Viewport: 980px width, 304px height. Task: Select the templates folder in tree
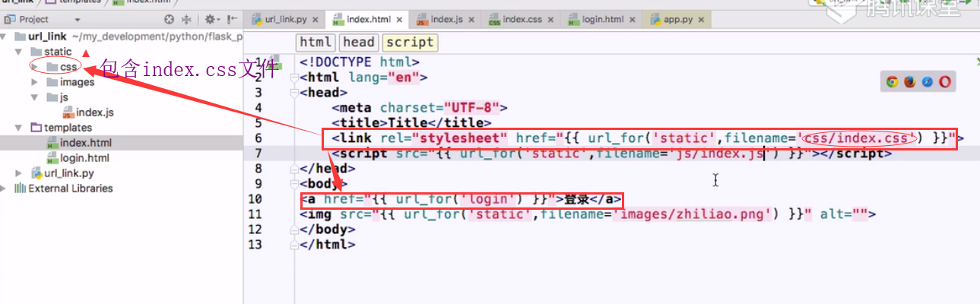click(x=61, y=128)
